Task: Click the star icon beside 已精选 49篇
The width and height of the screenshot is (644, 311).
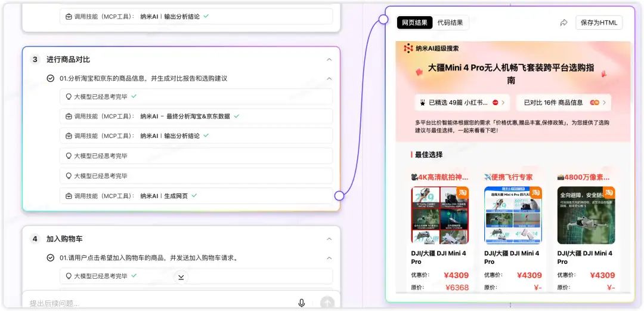Action: click(x=423, y=103)
